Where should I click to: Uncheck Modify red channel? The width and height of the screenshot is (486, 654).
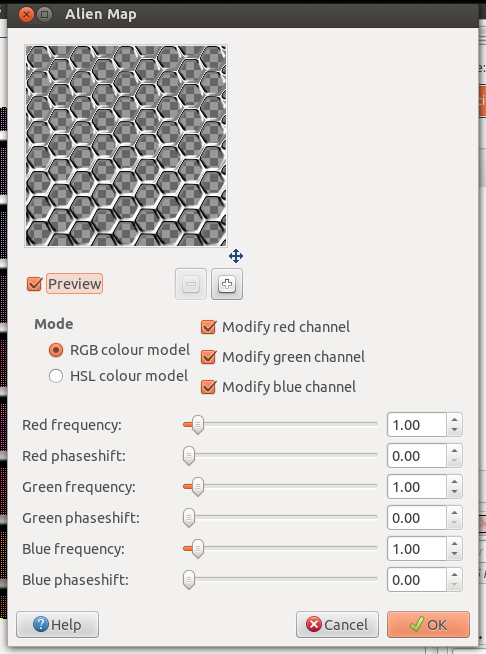(x=208, y=327)
